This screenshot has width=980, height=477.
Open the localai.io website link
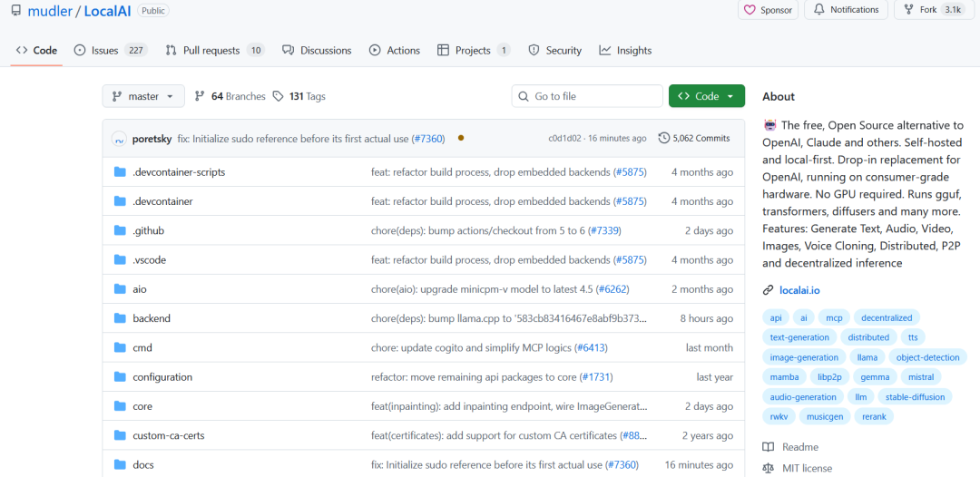(x=799, y=290)
